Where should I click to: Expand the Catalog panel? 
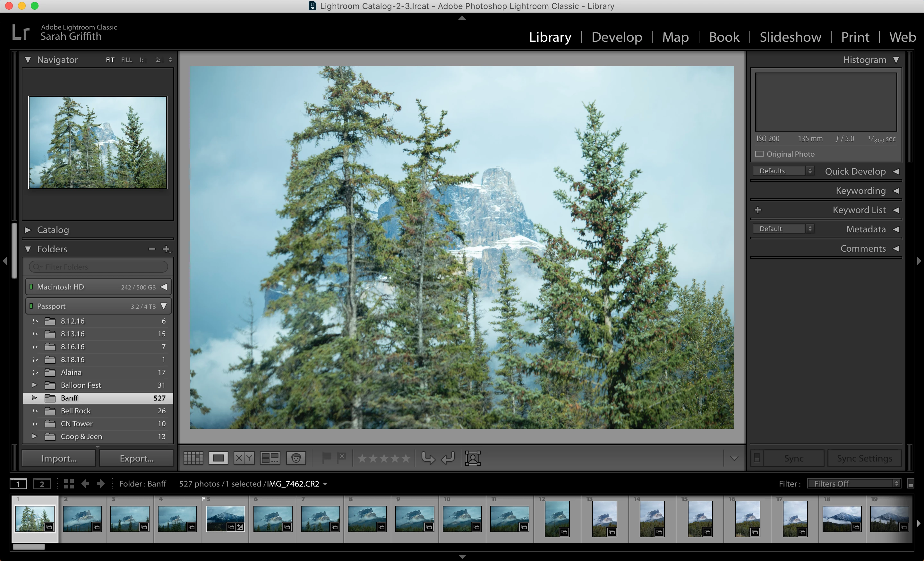pos(28,230)
